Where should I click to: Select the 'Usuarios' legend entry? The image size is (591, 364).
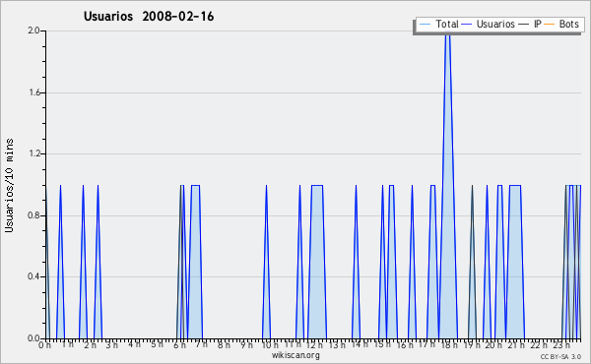pyautogui.click(x=489, y=24)
